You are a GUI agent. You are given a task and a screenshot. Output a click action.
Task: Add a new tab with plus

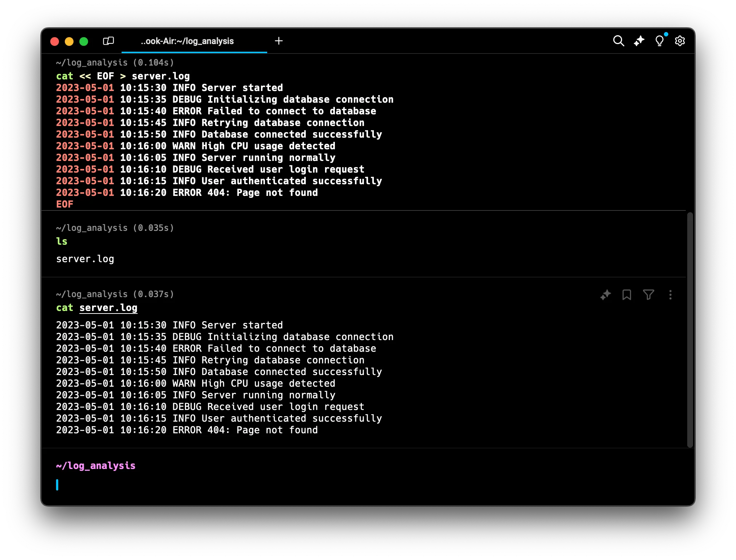tap(278, 41)
